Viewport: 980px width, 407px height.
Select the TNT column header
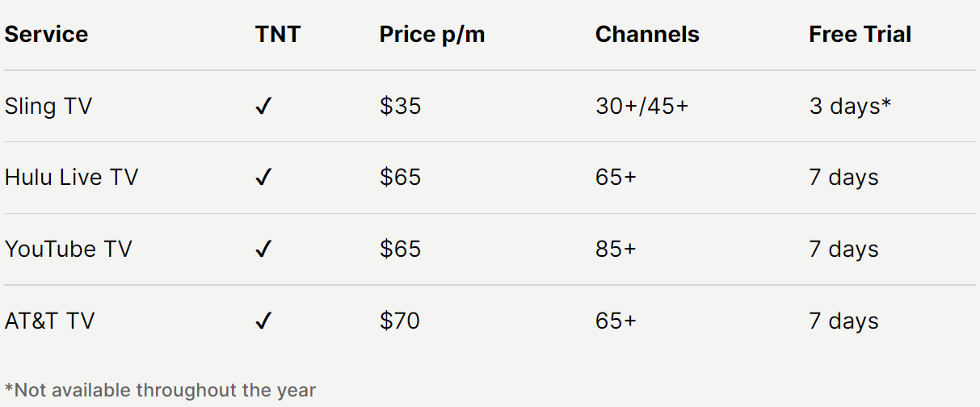click(277, 35)
